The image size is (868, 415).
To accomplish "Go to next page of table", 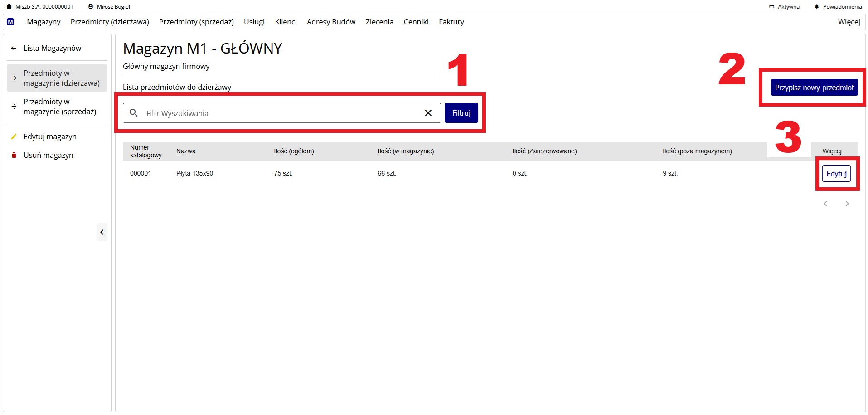I will click(x=847, y=204).
